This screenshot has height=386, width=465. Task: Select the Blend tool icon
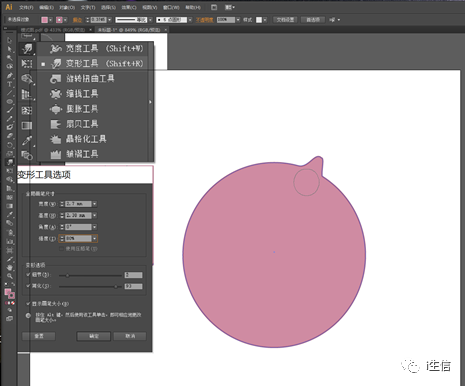point(27,155)
